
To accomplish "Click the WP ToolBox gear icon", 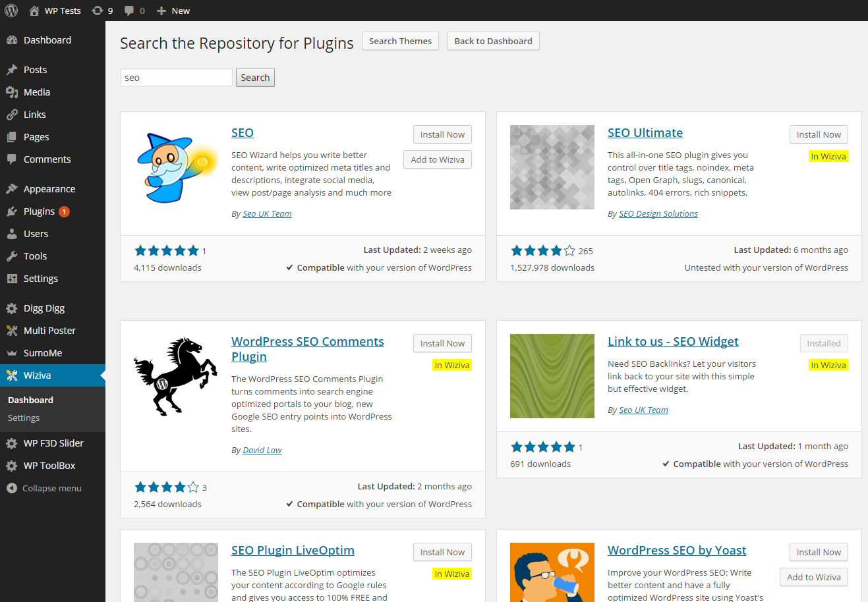I will coord(12,466).
